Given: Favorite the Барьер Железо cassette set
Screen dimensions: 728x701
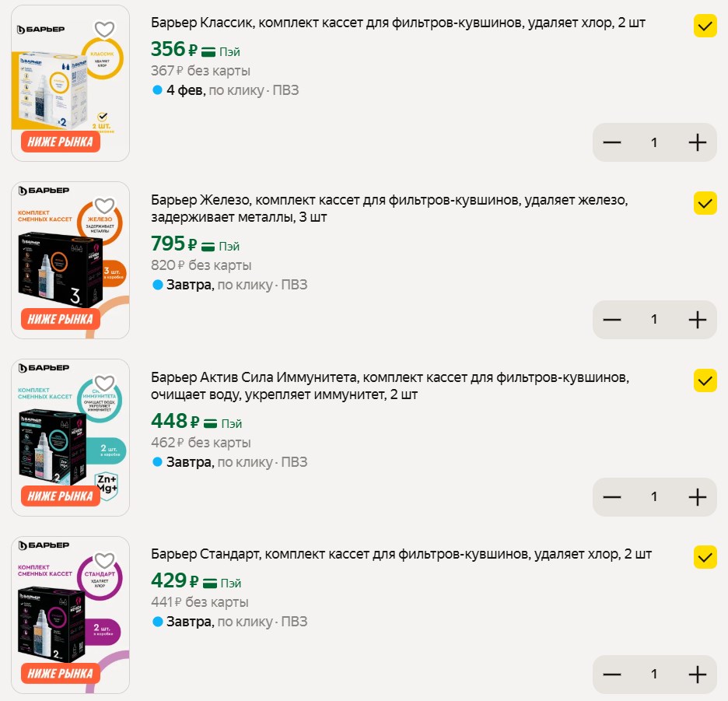Looking at the screenshot, I should pyautogui.click(x=104, y=206).
